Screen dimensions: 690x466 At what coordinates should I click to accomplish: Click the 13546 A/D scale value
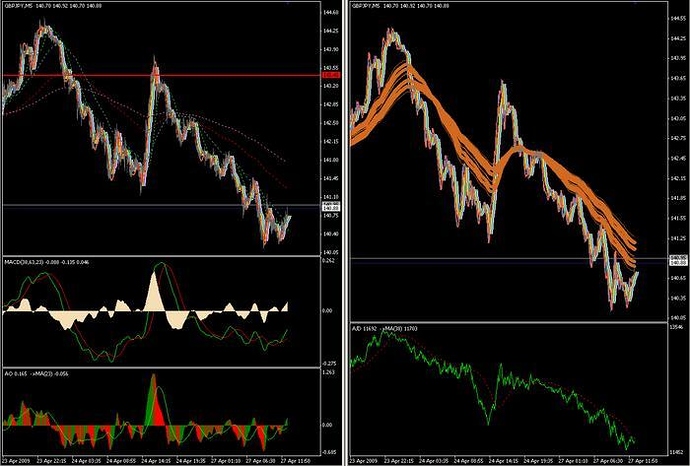677,327
